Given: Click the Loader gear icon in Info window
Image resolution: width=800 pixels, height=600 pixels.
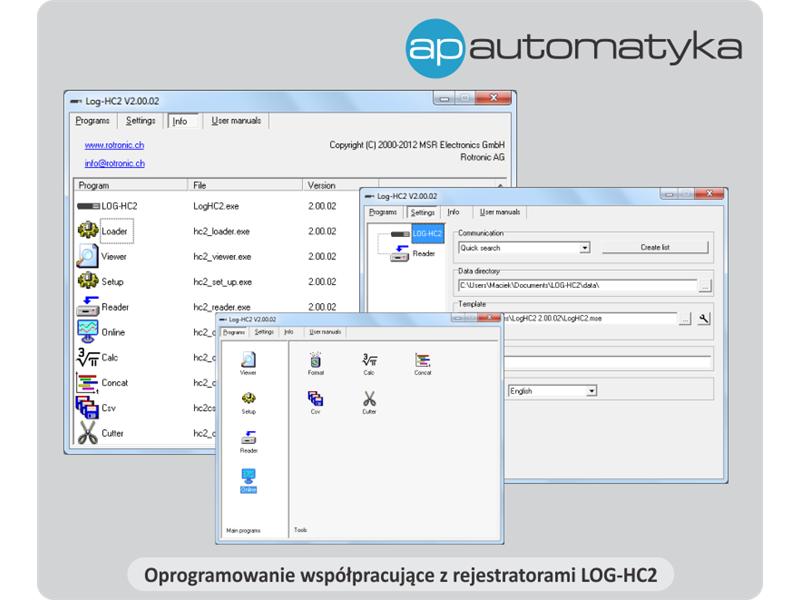Looking at the screenshot, I should pos(88,231).
